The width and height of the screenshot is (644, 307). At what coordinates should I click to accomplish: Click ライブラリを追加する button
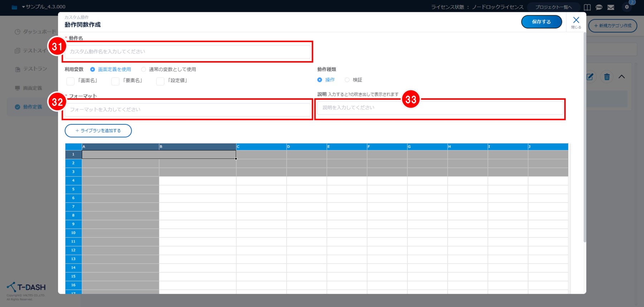98,131
